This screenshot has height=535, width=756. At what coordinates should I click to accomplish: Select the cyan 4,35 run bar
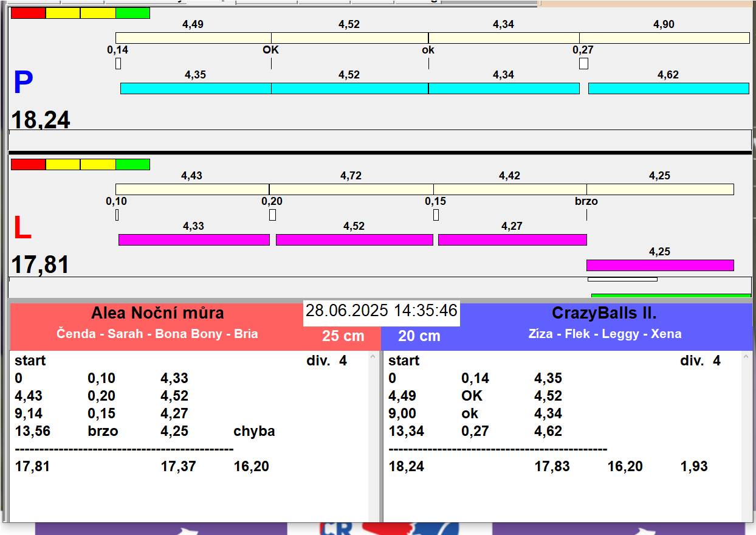tap(196, 88)
